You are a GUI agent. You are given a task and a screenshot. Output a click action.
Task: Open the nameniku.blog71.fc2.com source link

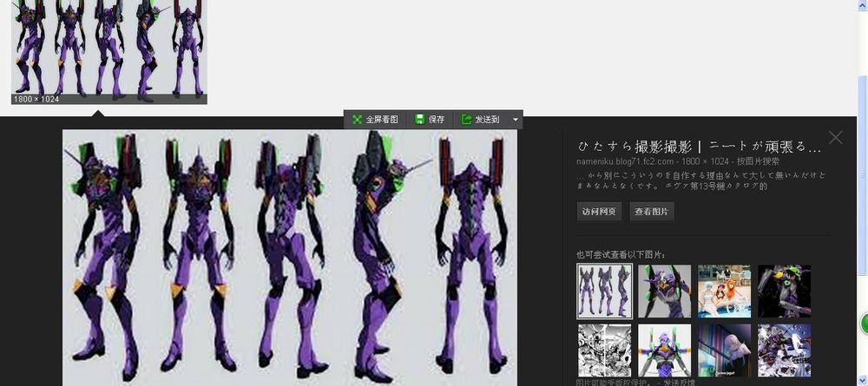click(x=625, y=161)
